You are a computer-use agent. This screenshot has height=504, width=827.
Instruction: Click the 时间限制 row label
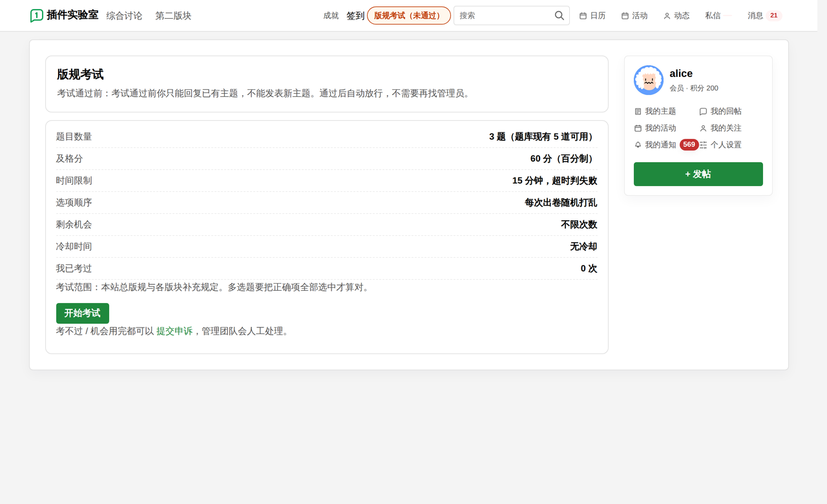point(74,181)
